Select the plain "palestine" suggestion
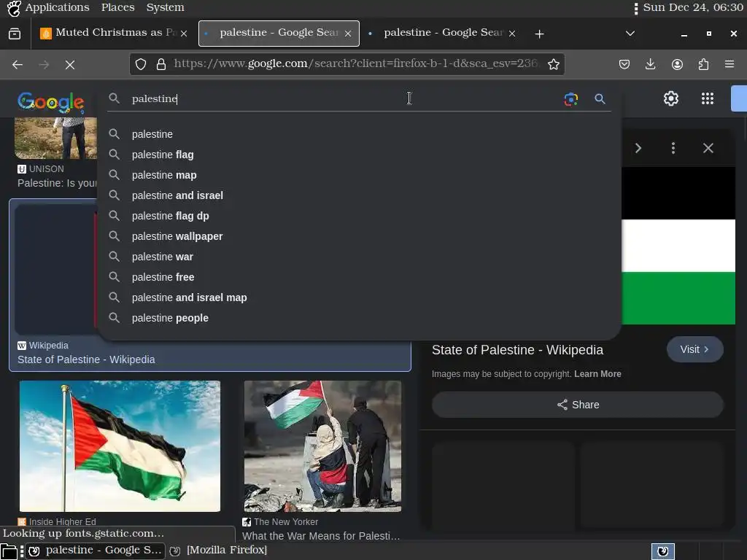This screenshot has width=747, height=560. pyautogui.click(x=360, y=134)
